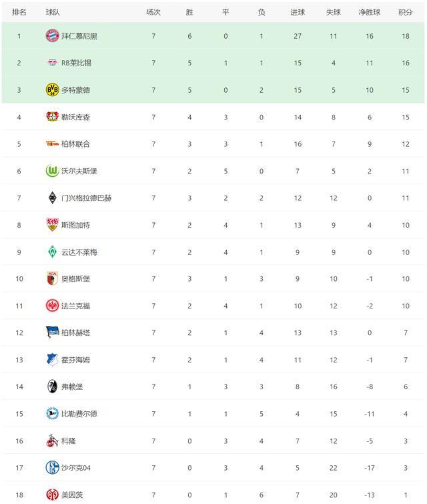Viewport: 427px width, 504px height.
Task: Select the Borussia Dortmund BVB crest
Action: (52, 89)
